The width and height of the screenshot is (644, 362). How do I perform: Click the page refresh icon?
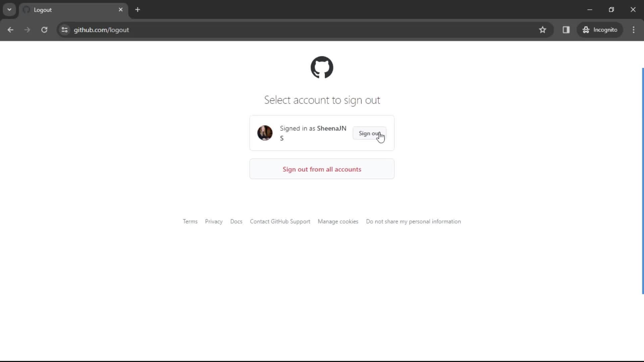44,30
